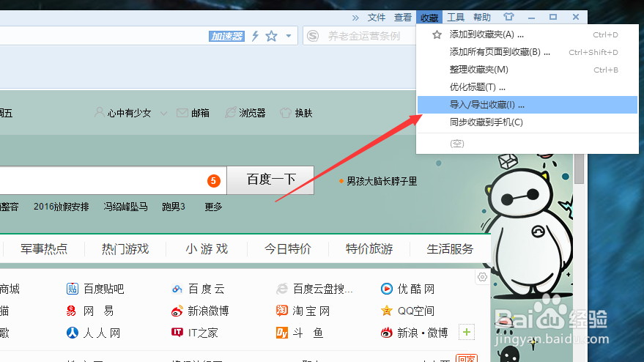The width and height of the screenshot is (644, 362).
Task: Click 更多 for more hot searches
Action: [x=213, y=207]
